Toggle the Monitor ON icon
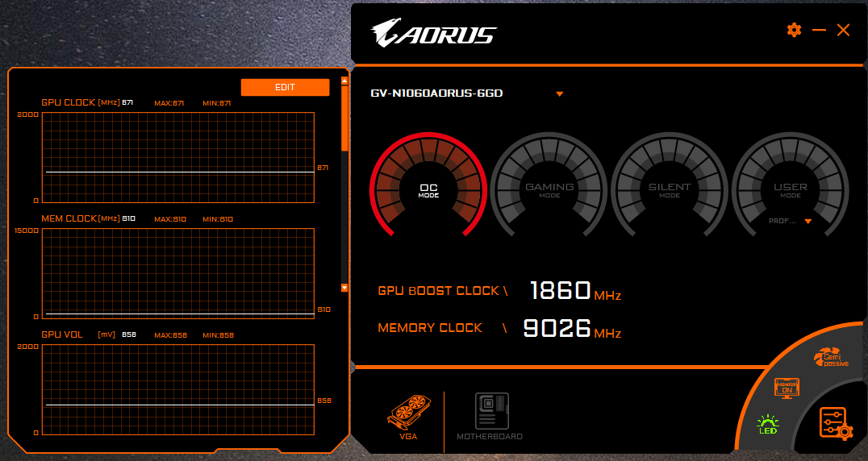The image size is (868, 461). pos(787,388)
